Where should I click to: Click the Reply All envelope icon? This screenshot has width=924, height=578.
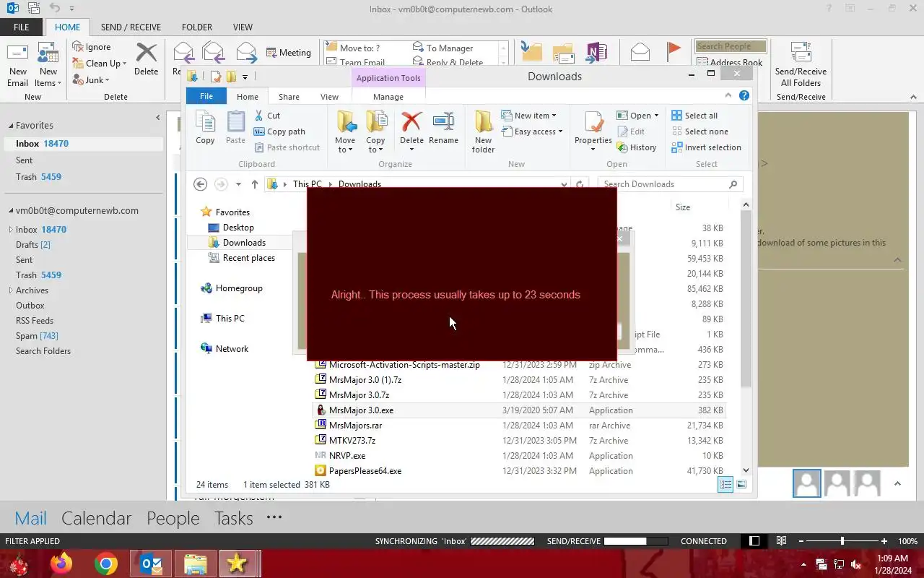[213, 52]
